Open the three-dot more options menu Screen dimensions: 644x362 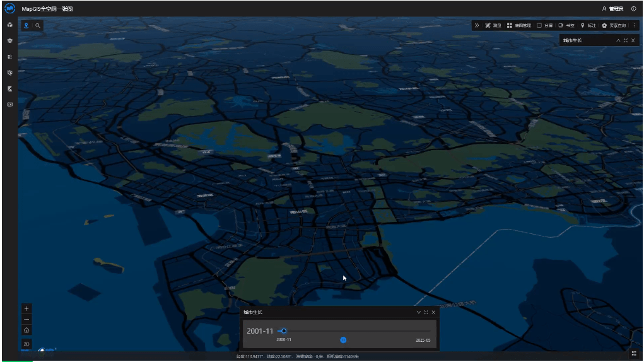[634, 25]
